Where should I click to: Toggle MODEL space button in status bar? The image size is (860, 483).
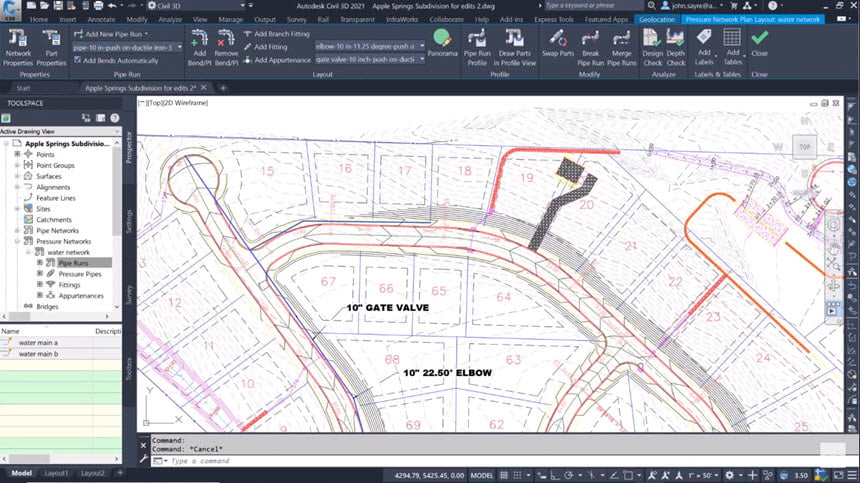tap(482, 475)
